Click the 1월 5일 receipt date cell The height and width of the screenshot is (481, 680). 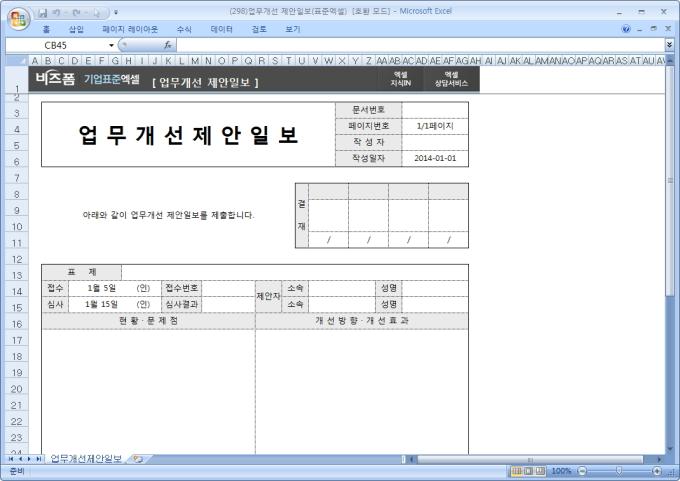click(x=101, y=288)
